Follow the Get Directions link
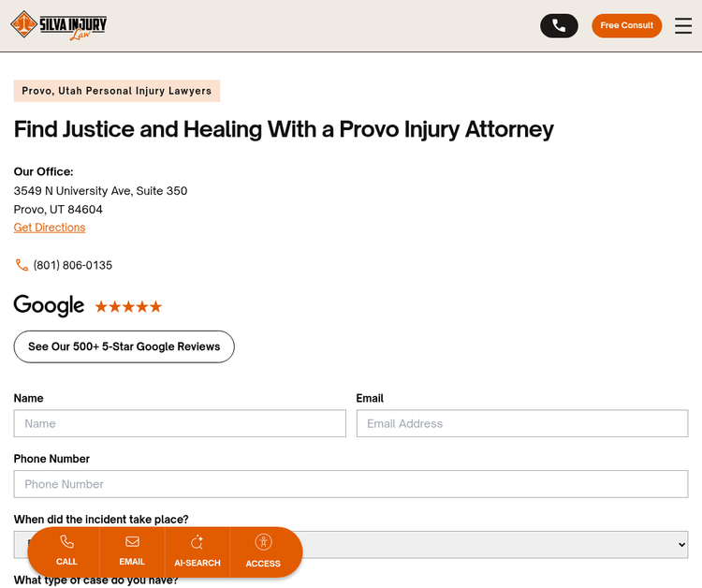This screenshot has width=702, height=588. (50, 228)
